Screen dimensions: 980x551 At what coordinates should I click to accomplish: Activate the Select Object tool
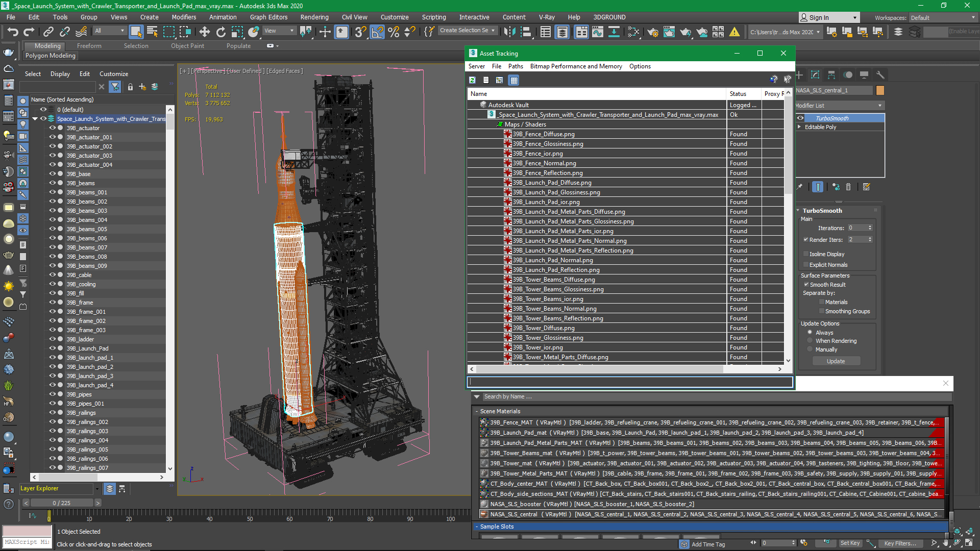pyautogui.click(x=136, y=32)
